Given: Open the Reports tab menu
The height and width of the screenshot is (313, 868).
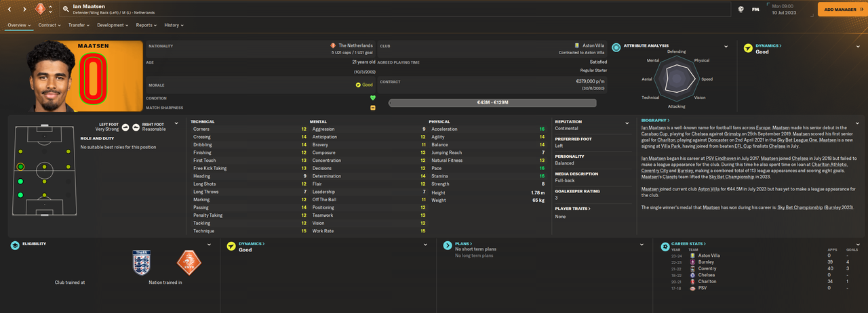Looking at the screenshot, I should (146, 25).
